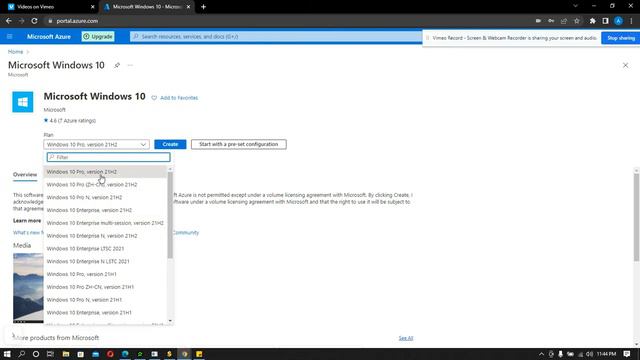Select Windows 10 Pro, version 21H2 option
This screenshot has height=360, width=640.
[105, 172]
